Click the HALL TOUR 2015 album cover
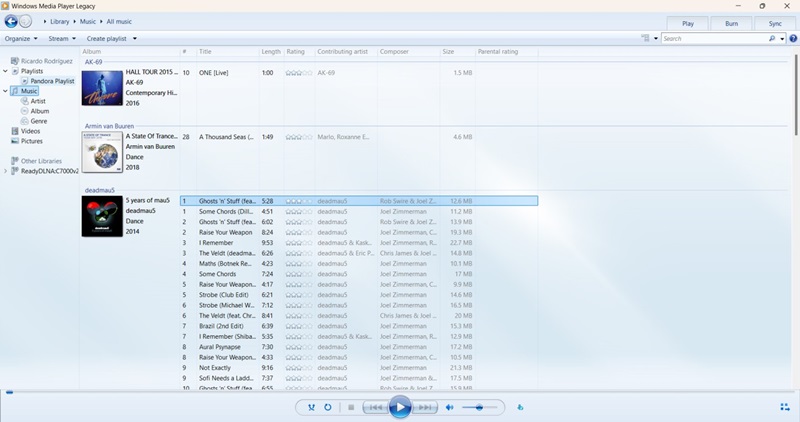 (102, 88)
